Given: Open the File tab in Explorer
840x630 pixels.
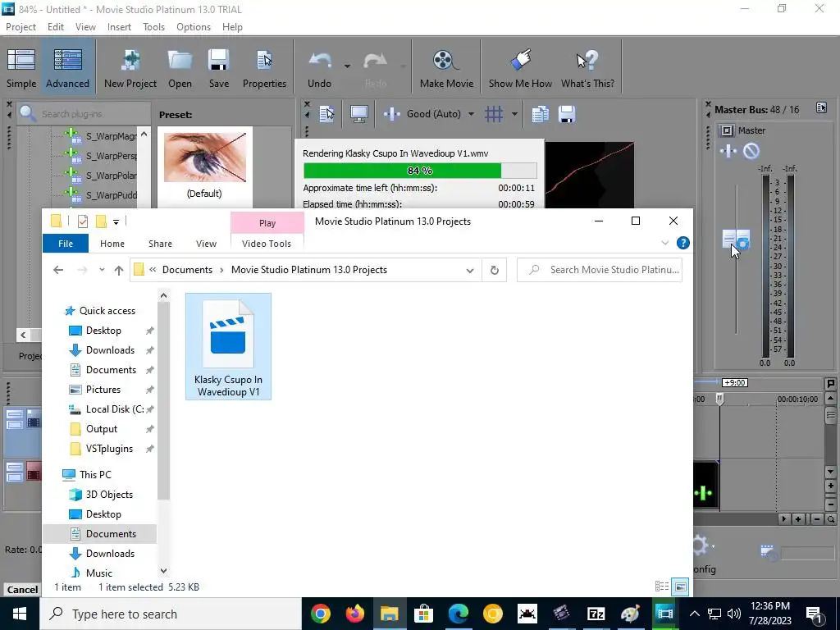Looking at the screenshot, I should coord(66,243).
